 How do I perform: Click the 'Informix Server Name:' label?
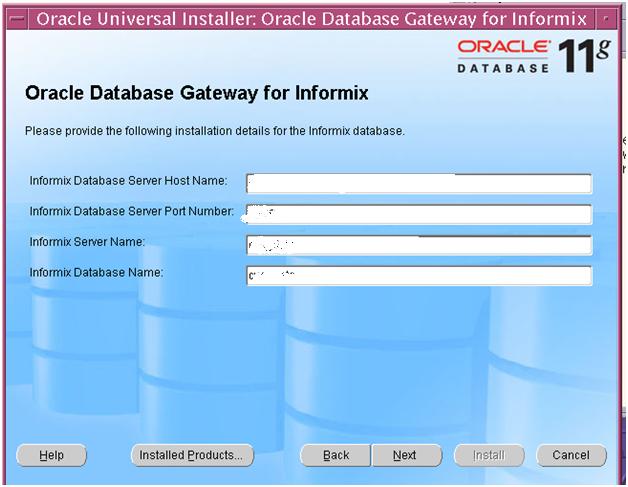pyautogui.click(x=87, y=242)
